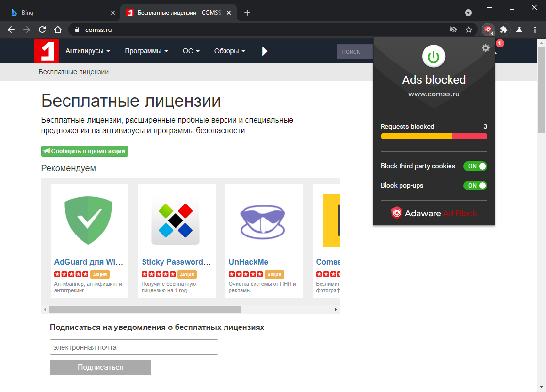546x392 pixels.
Task: Reload the page with refresh icon
Action: point(42,30)
